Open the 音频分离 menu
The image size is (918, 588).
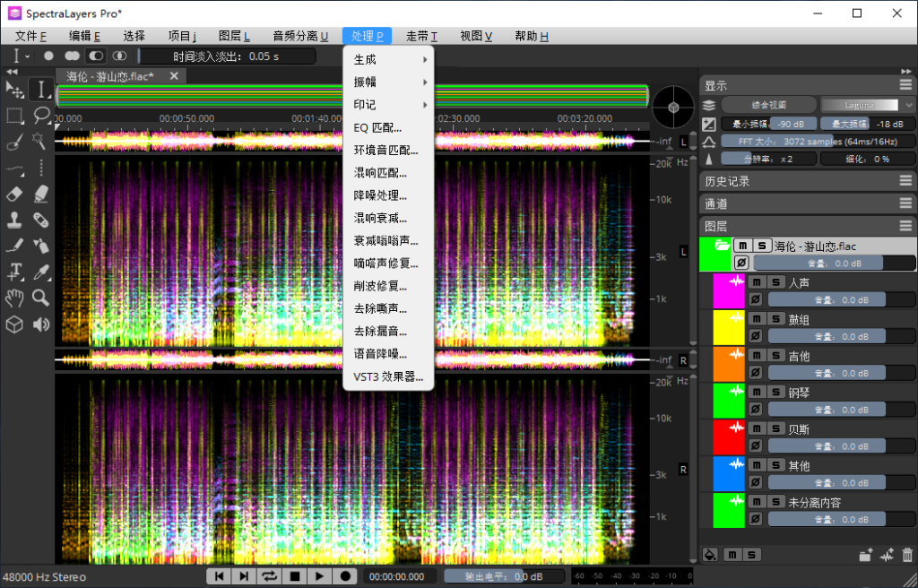(x=300, y=37)
